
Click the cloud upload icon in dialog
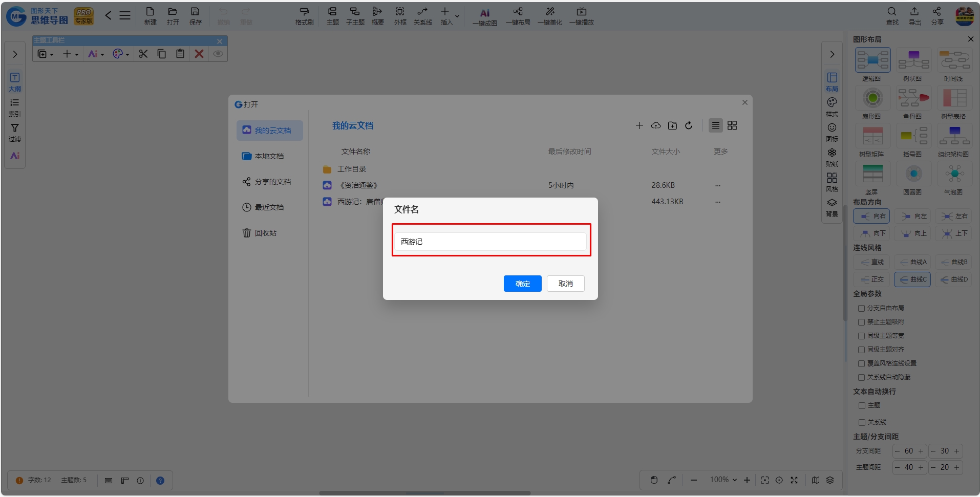656,125
